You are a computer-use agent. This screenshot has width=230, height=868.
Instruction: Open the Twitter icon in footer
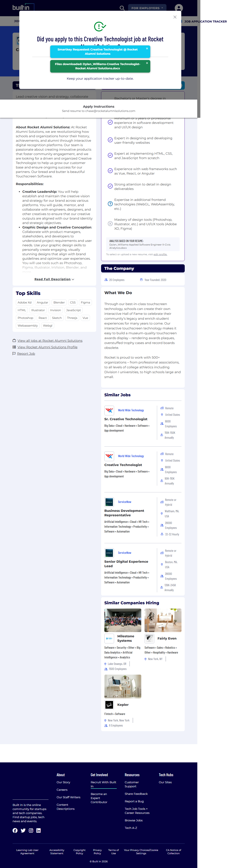[23, 830]
